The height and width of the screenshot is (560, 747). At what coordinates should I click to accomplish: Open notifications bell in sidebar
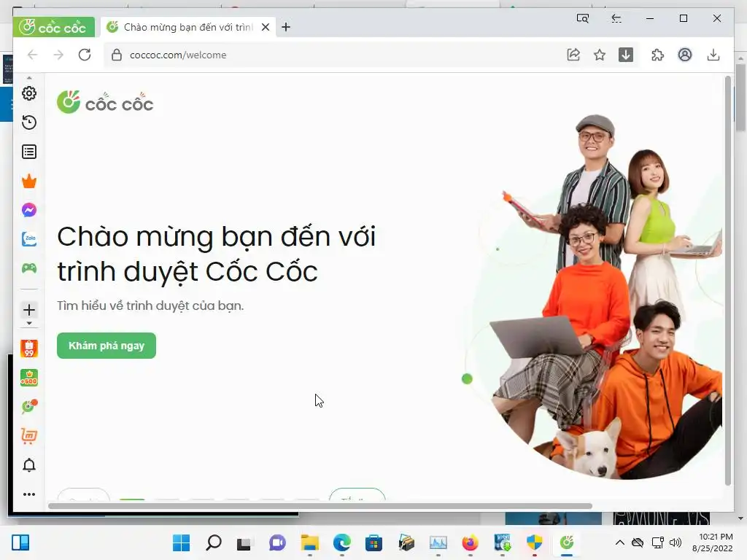[x=29, y=465]
